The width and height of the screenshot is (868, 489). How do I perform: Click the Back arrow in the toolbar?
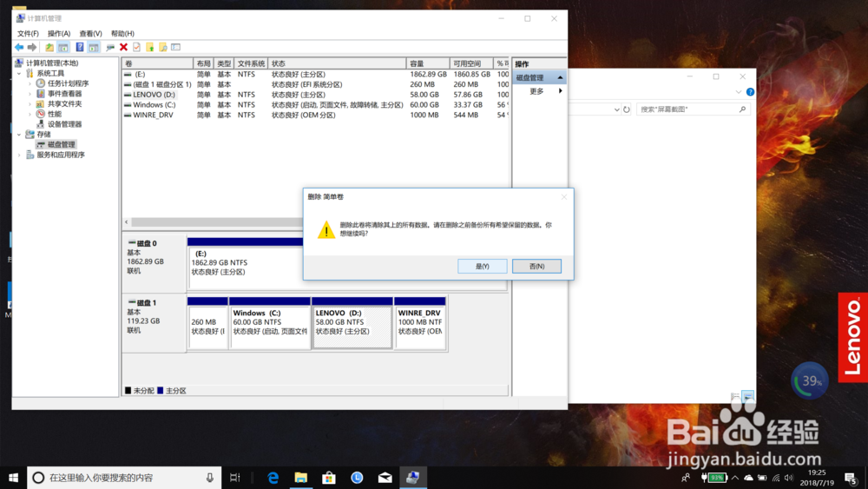coord(19,48)
